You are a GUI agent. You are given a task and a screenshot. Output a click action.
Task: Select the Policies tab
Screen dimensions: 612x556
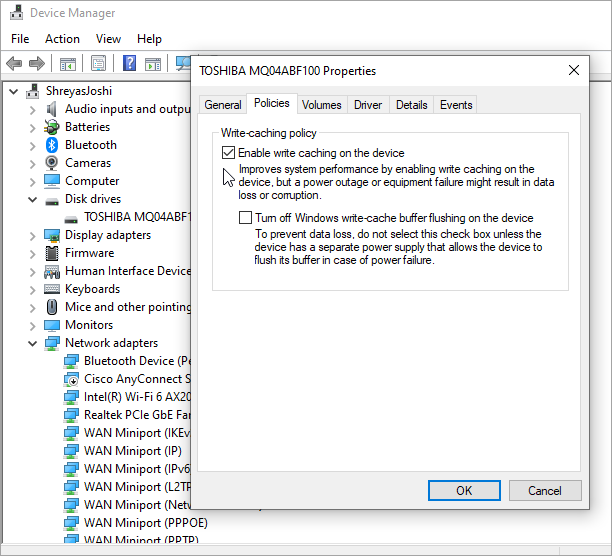tap(272, 103)
